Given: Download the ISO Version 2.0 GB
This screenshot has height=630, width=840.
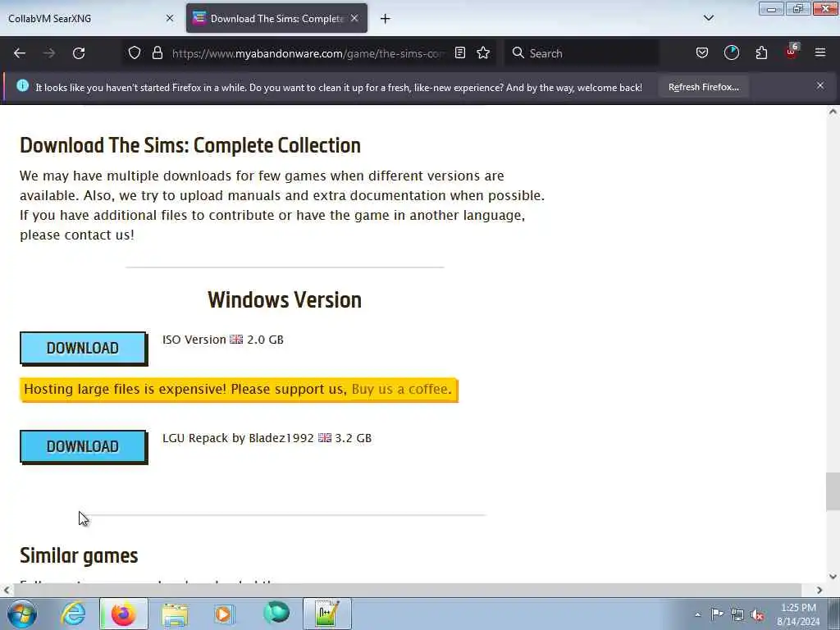Looking at the screenshot, I should (x=83, y=348).
